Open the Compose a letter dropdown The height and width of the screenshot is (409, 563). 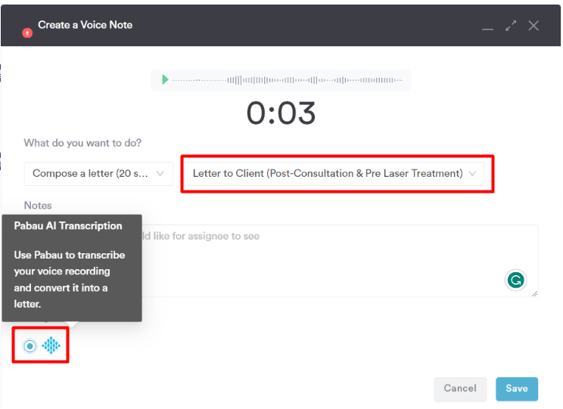point(98,174)
